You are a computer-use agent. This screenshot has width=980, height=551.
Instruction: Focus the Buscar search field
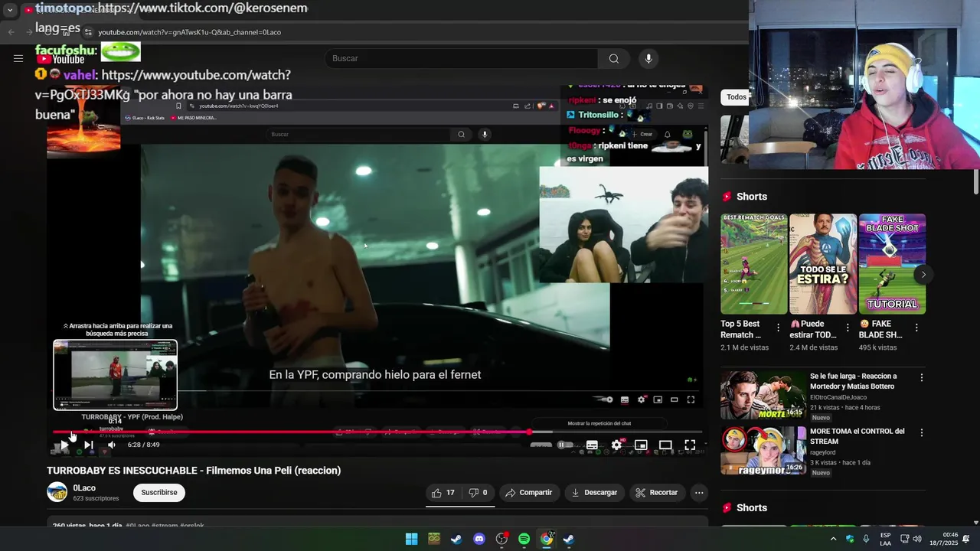[462, 59]
